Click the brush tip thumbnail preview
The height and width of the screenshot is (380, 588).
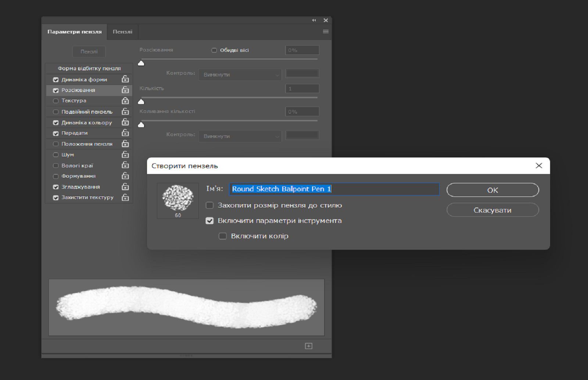coord(178,201)
